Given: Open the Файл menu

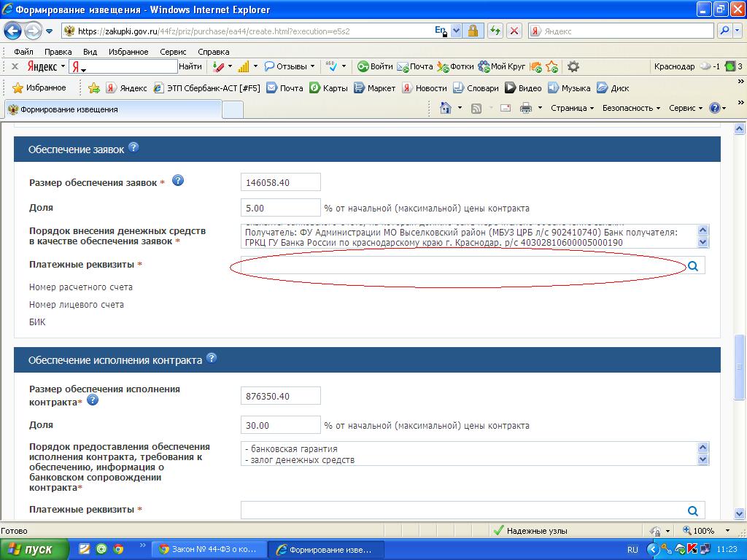Looking at the screenshot, I should [23, 52].
